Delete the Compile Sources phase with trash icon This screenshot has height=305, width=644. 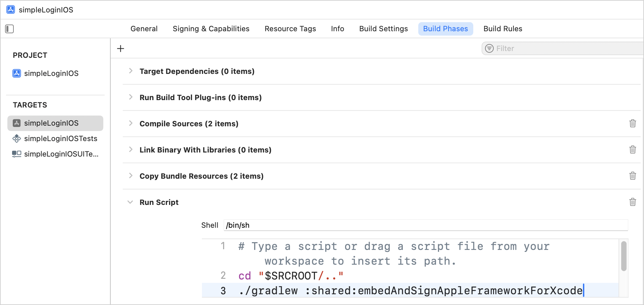633,123
